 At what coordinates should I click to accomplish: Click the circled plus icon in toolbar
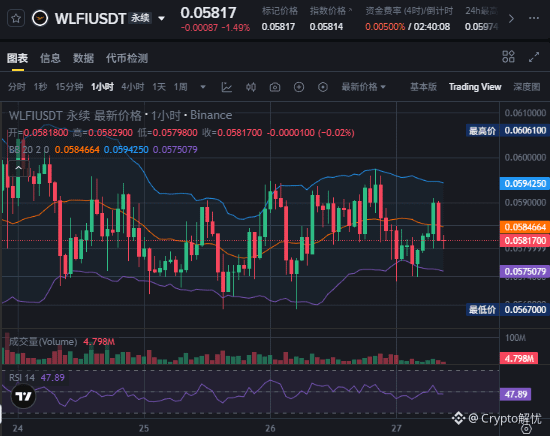click(x=299, y=87)
